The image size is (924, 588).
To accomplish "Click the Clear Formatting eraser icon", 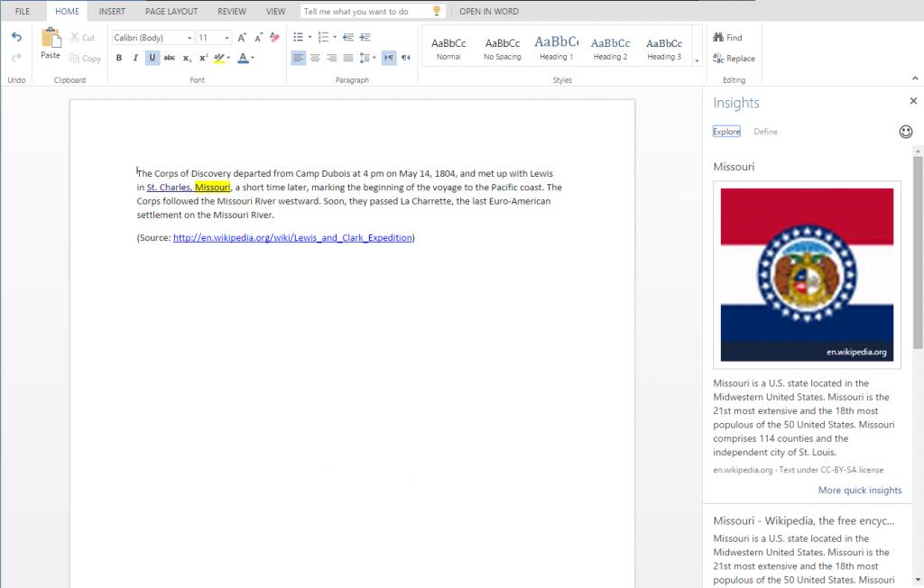I will 275,37.
